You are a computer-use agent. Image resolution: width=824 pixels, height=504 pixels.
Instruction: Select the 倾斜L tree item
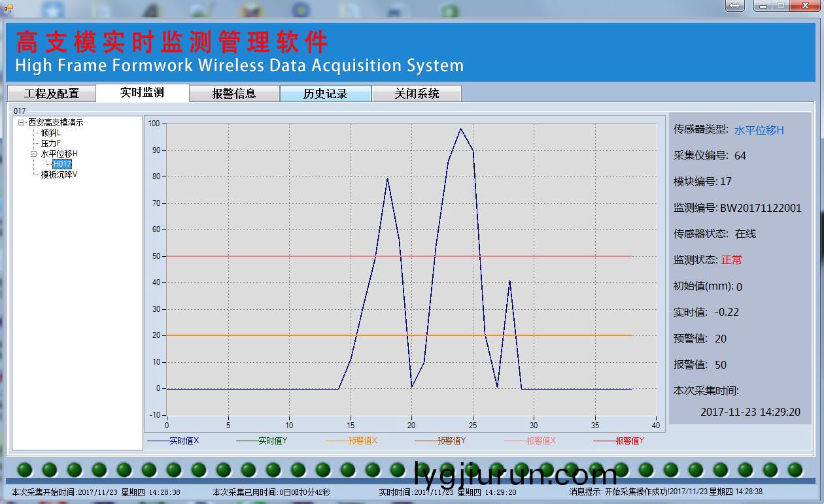(50, 133)
